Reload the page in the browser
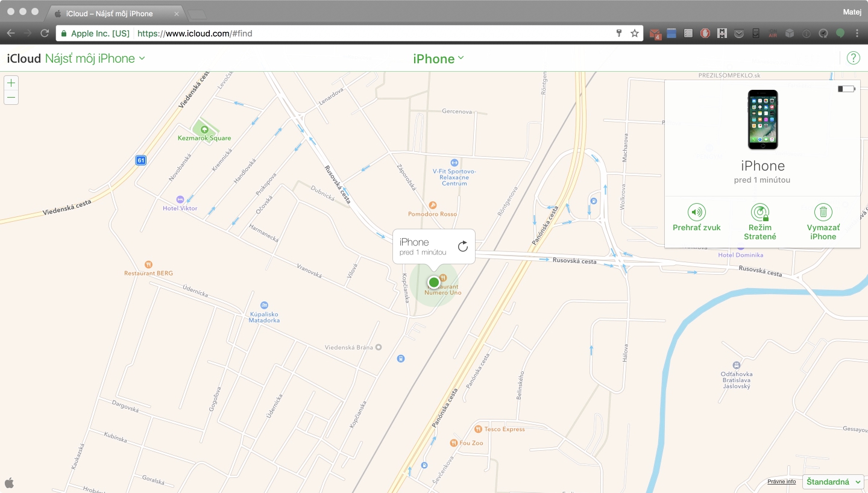 coord(45,33)
